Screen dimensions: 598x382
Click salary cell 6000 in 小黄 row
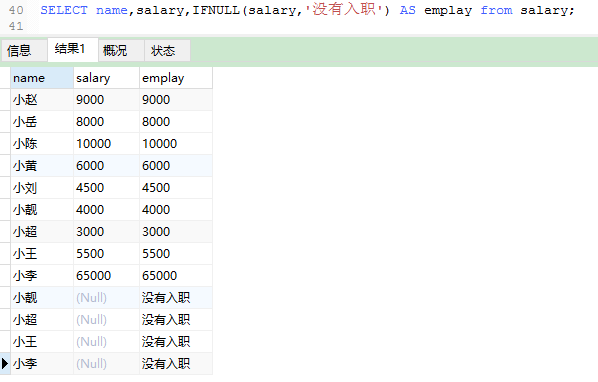pyautogui.click(x=106, y=166)
